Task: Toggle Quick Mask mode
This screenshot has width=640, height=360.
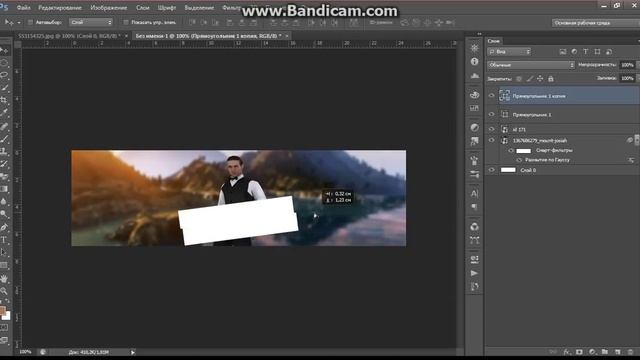Action: pos(4,327)
